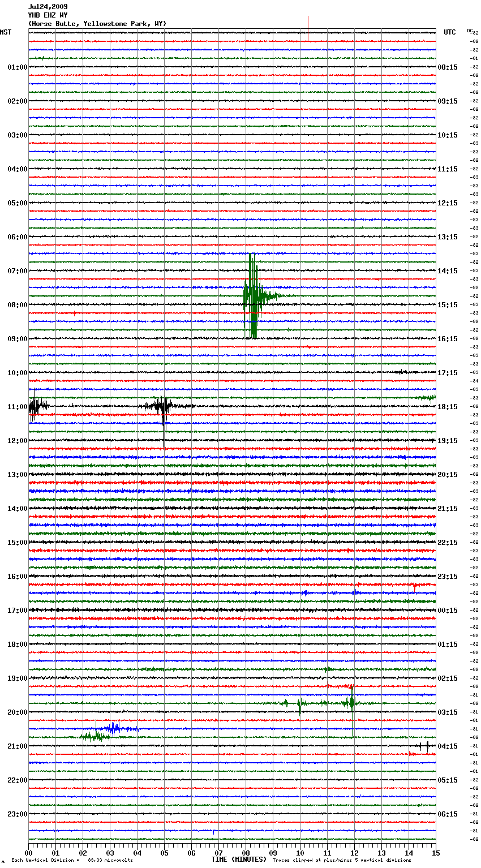Screen dimensions: 481x868
Task: Click the 10 minute axis tick label
Action: pyautogui.click(x=300, y=853)
